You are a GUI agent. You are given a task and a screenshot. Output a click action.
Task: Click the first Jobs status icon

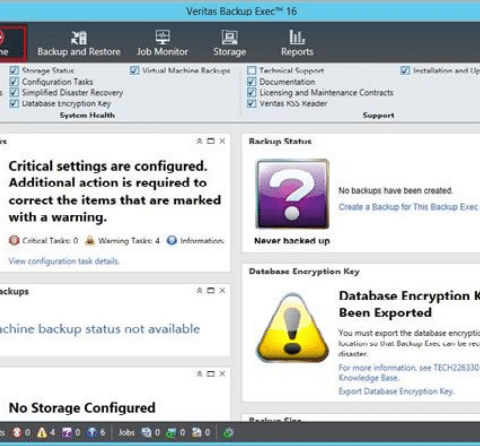coord(146,433)
